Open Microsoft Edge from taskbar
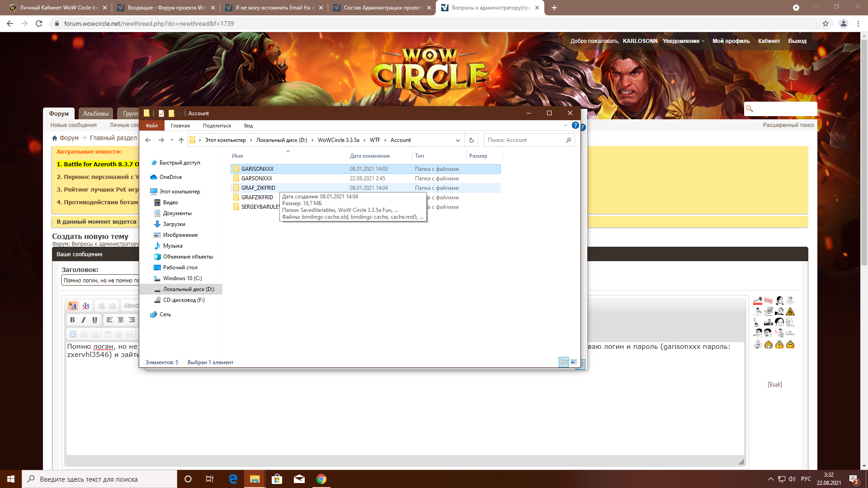Image resolution: width=868 pixels, height=488 pixels. click(x=233, y=479)
